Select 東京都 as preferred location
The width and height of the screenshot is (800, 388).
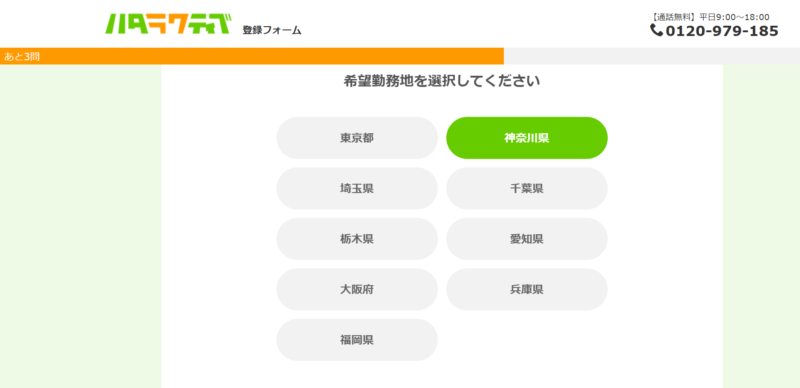[x=357, y=138]
